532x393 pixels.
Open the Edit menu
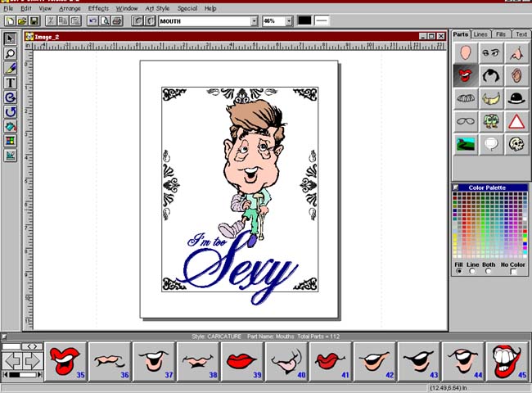[26, 8]
